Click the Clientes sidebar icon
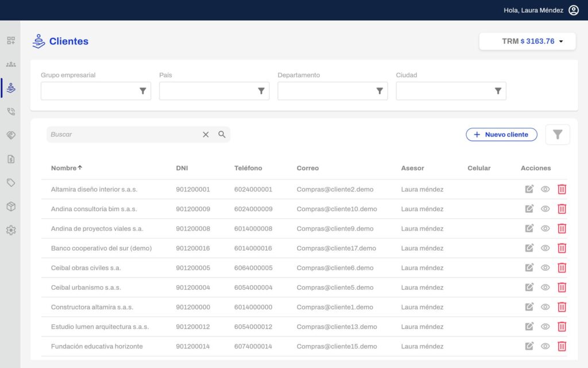The image size is (588, 368). [x=11, y=88]
